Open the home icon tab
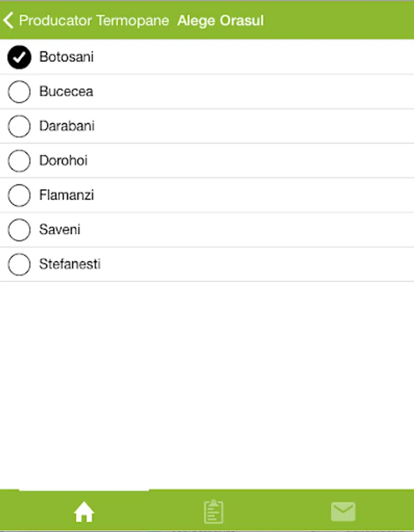This screenshot has width=414, height=532. pyautogui.click(x=84, y=512)
